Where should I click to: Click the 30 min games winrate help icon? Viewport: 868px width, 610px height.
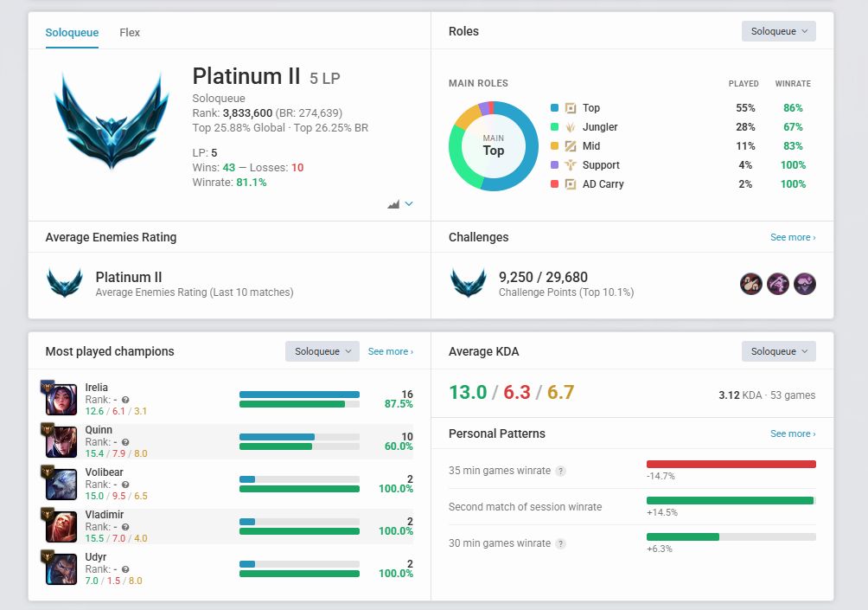pos(561,543)
